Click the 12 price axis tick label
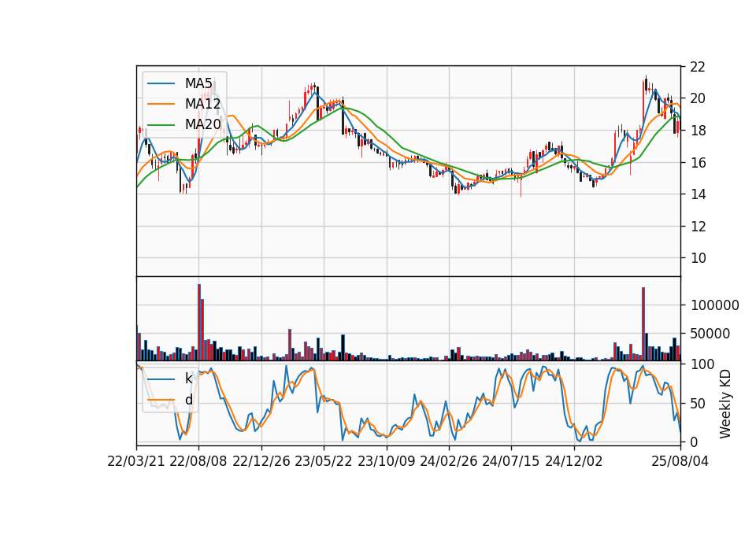Viewport: 756px width, 543px height. click(x=698, y=227)
